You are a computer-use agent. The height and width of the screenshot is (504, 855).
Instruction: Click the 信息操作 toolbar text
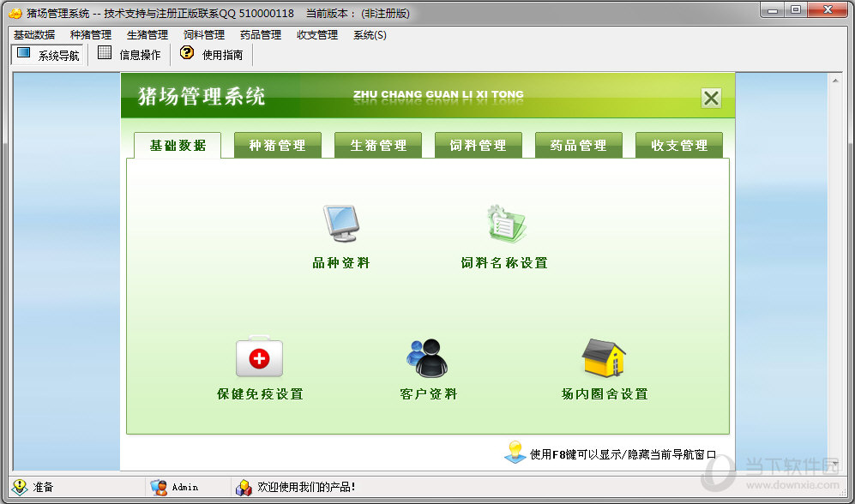[x=140, y=55]
